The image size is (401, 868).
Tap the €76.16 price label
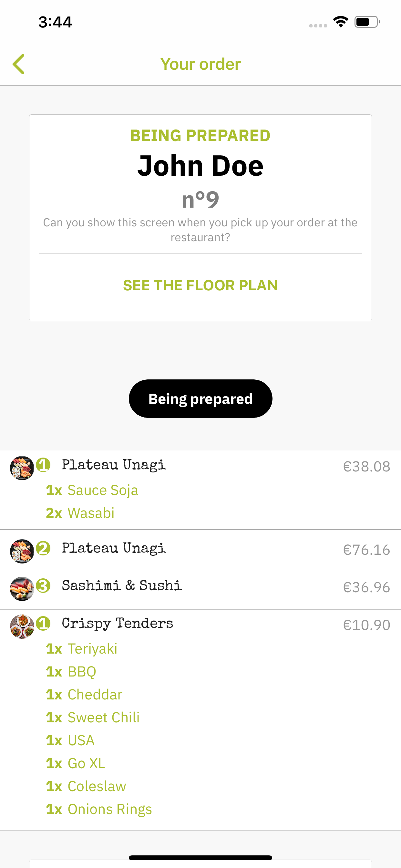366,550
